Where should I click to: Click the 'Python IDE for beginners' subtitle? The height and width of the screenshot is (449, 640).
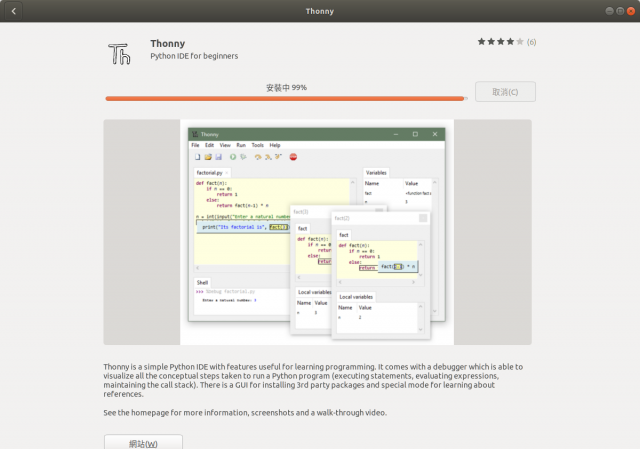coord(194,56)
